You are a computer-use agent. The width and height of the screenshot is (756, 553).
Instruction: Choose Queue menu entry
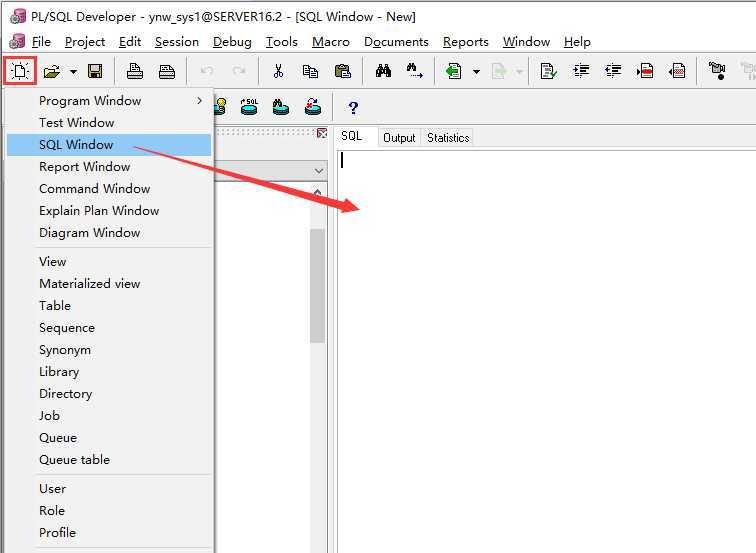click(109, 438)
